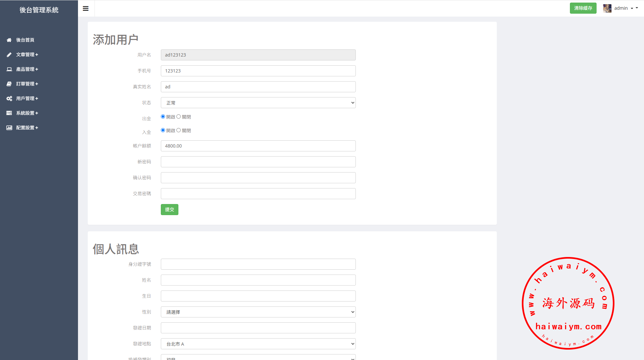The width and height of the screenshot is (644, 360).
Task: Click the admin avatar thumbnail
Action: 607,8
